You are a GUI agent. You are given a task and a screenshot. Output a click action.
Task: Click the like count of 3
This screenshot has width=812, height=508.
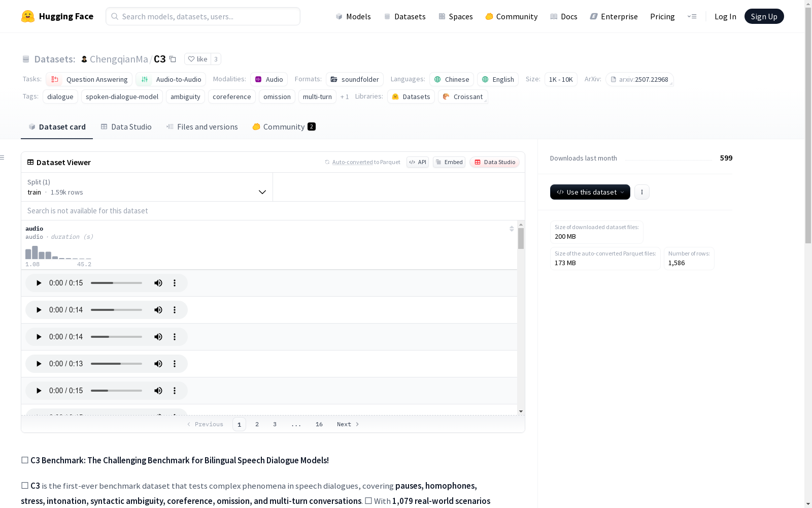coord(216,59)
